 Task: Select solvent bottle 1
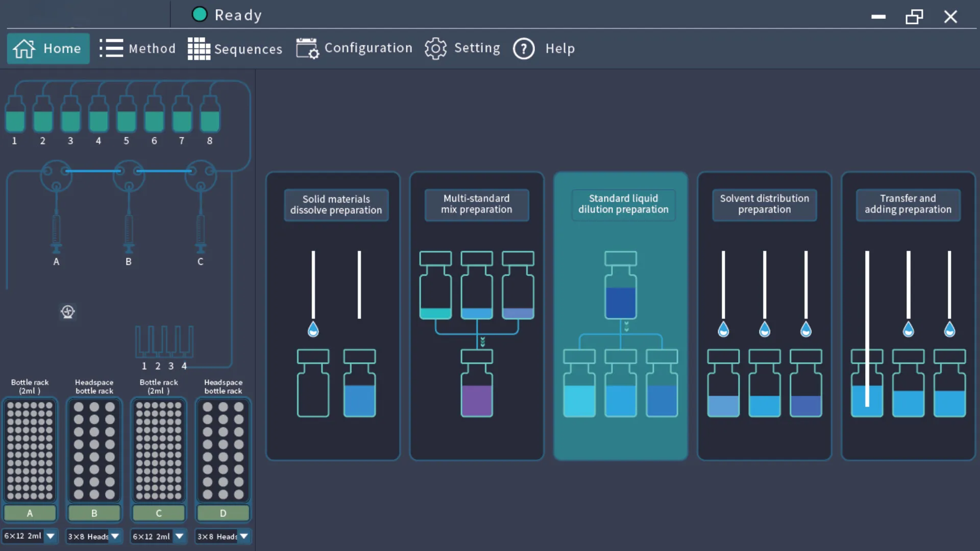[x=15, y=115]
